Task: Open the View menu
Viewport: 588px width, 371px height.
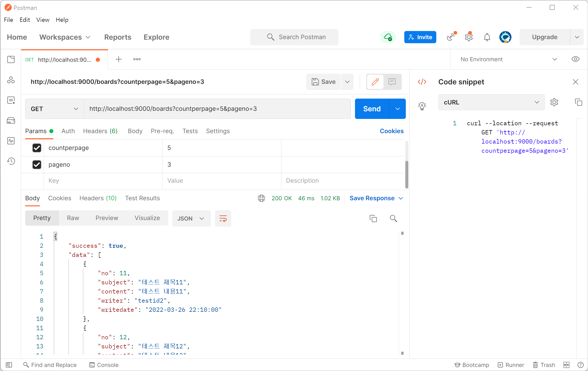Action: coord(43,20)
